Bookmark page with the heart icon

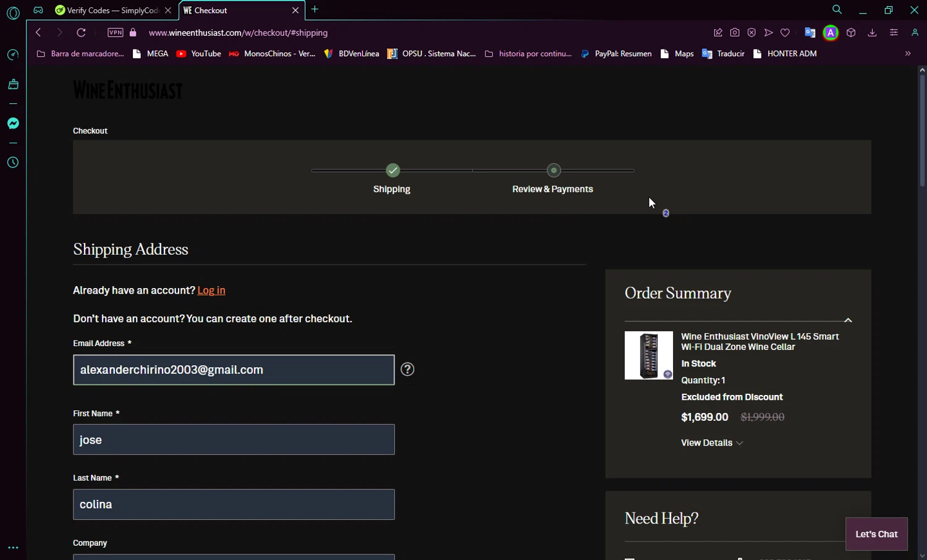[785, 33]
